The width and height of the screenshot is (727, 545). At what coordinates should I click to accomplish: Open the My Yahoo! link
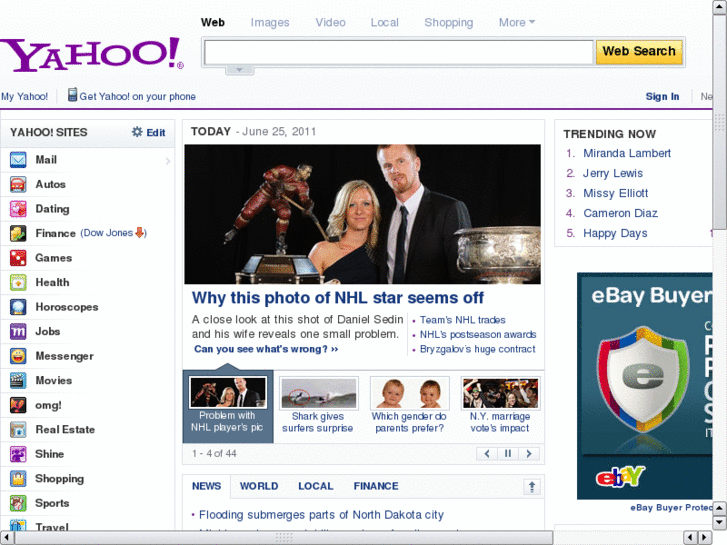click(25, 96)
